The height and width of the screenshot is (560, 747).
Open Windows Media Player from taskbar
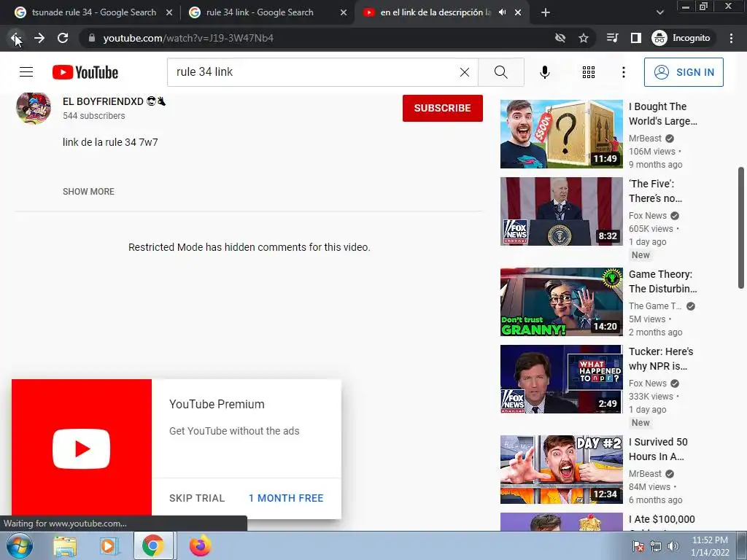point(109,545)
